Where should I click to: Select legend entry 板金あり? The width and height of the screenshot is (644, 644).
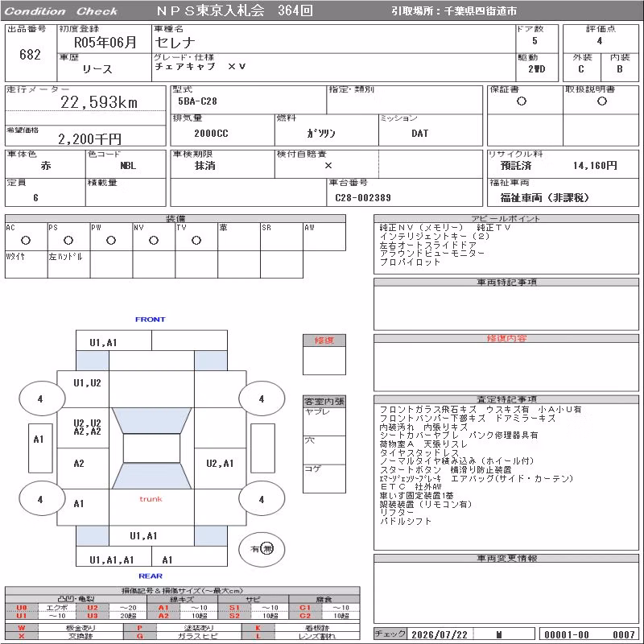80,628
